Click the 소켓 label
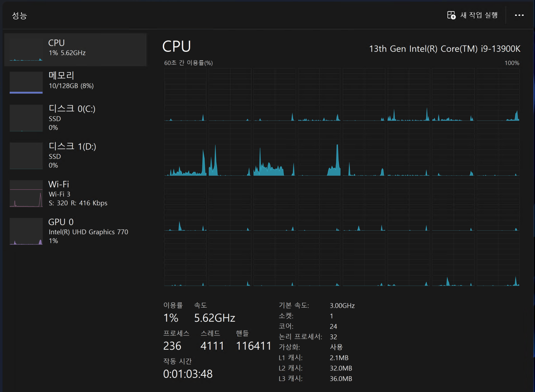 286,316
